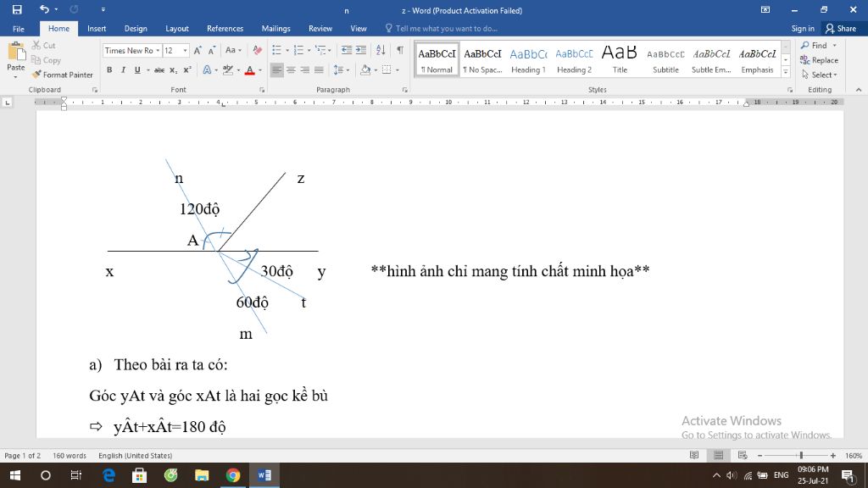Open the References tab
868x488 pixels.
(225, 29)
